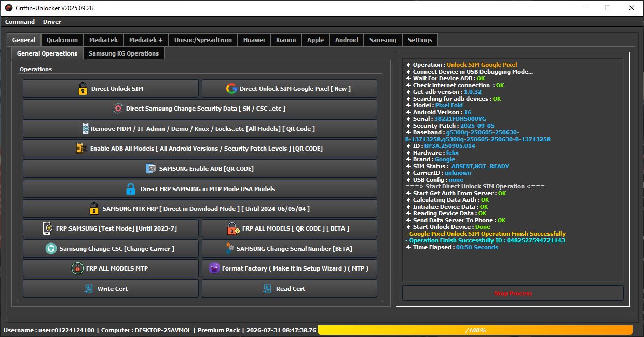The height and width of the screenshot is (337, 644).
Task: Click the Premium Pack status entry
Action: point(219,330)
